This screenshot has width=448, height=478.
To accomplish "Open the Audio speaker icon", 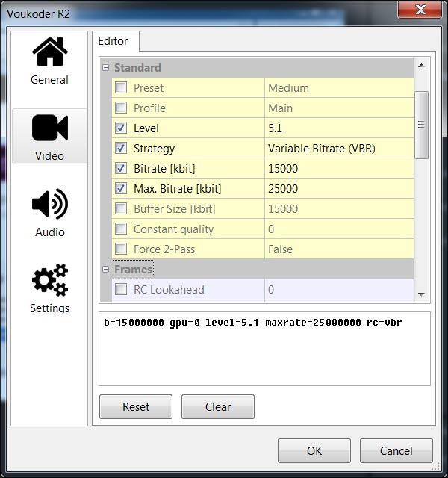I will pyautogui.click(x=50, y=204).
